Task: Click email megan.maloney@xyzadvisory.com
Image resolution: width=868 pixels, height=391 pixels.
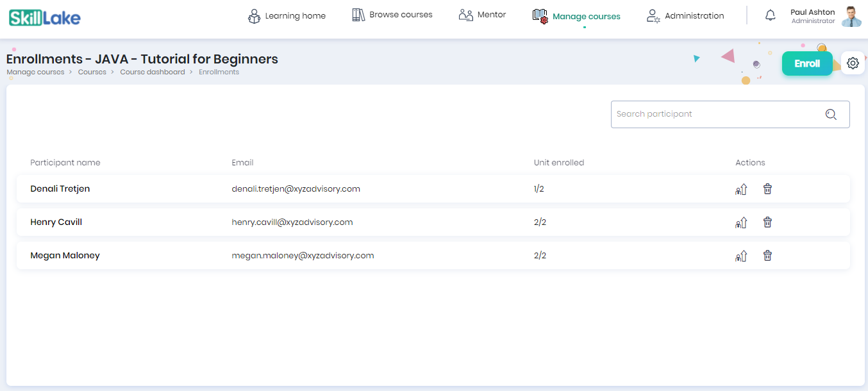Action: (x=303, y=256)
